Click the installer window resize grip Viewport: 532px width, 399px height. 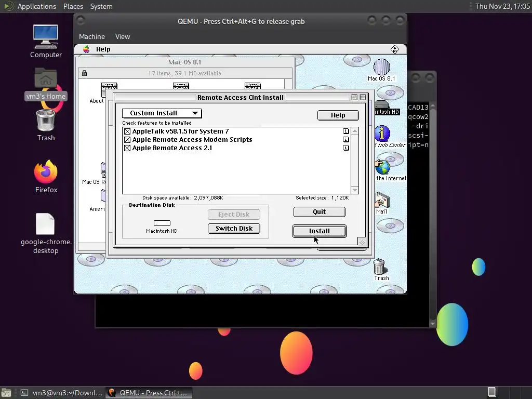(x=362, y=242)
